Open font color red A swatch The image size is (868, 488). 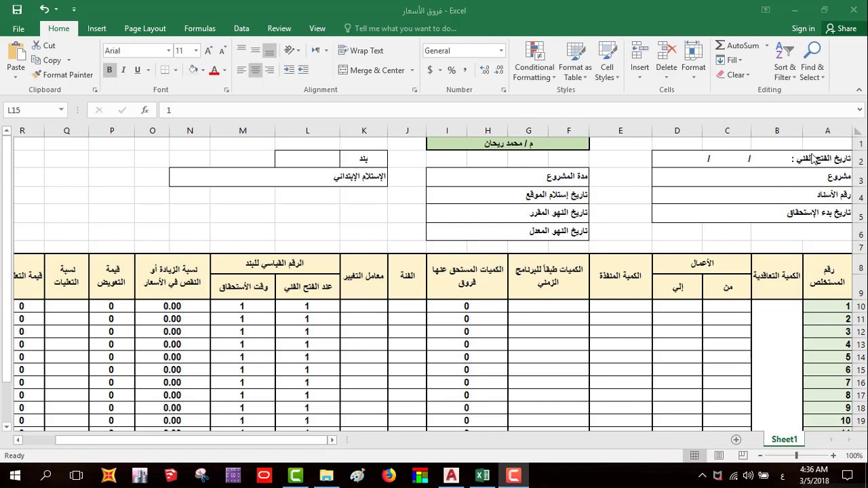click(214, 70)
